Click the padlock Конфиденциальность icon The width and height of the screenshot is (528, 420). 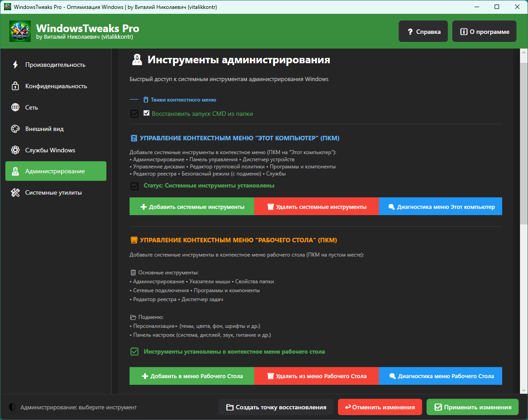(16, 86)
